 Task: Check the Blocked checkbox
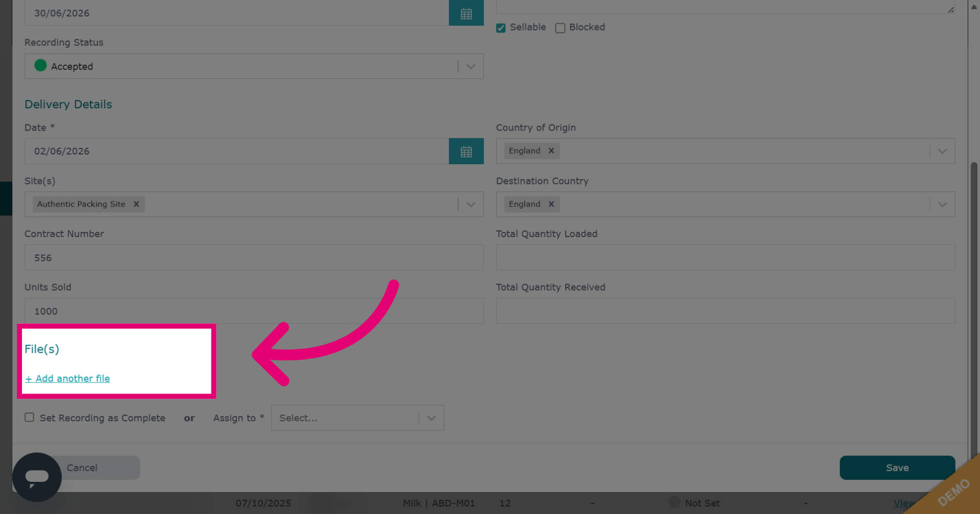pyautogui.click(x=560, y=28)
